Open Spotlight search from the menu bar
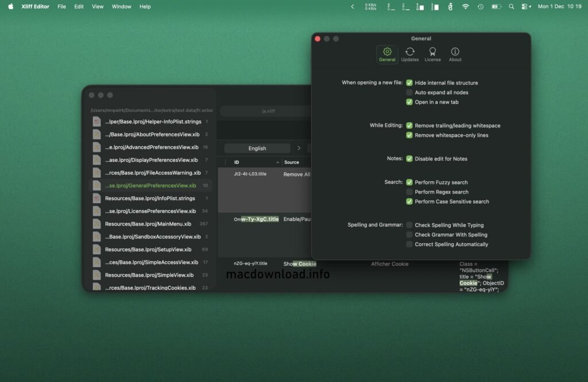The height and width of the screenshot is (382, 588). pos(511,7)
